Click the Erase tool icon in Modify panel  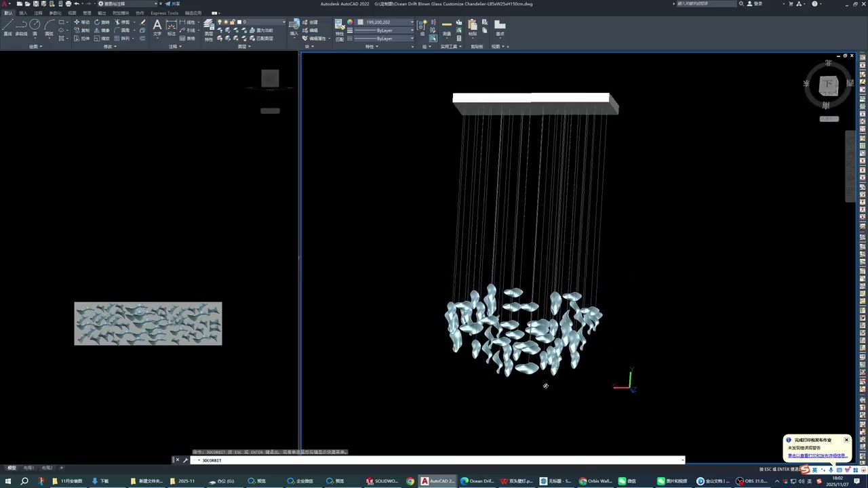pyautogui.click(x=142, y=22)
